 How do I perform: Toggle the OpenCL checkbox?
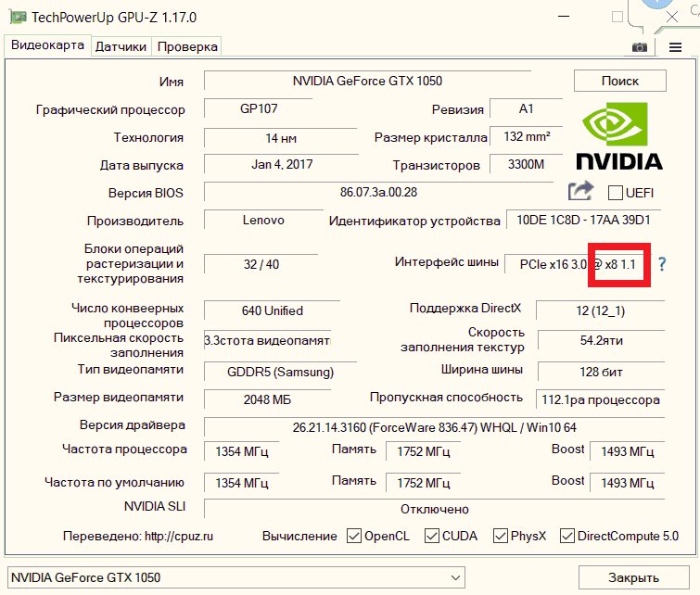coord(353,536)
